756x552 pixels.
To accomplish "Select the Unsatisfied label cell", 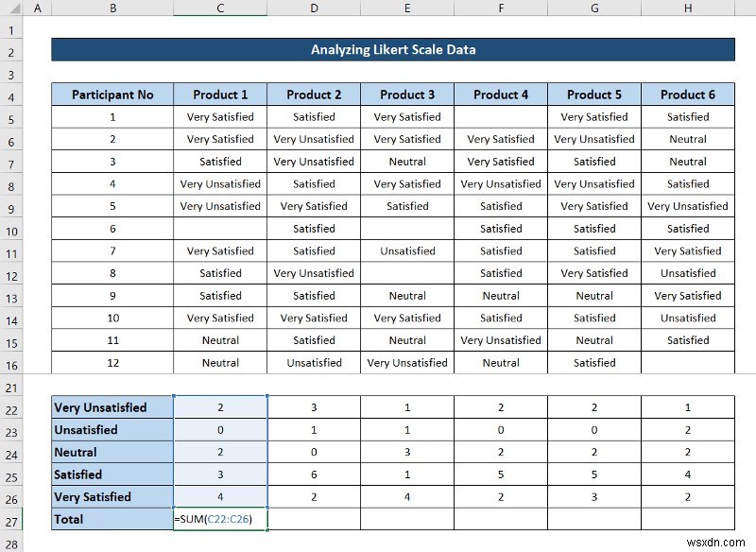I will [112, 429].
